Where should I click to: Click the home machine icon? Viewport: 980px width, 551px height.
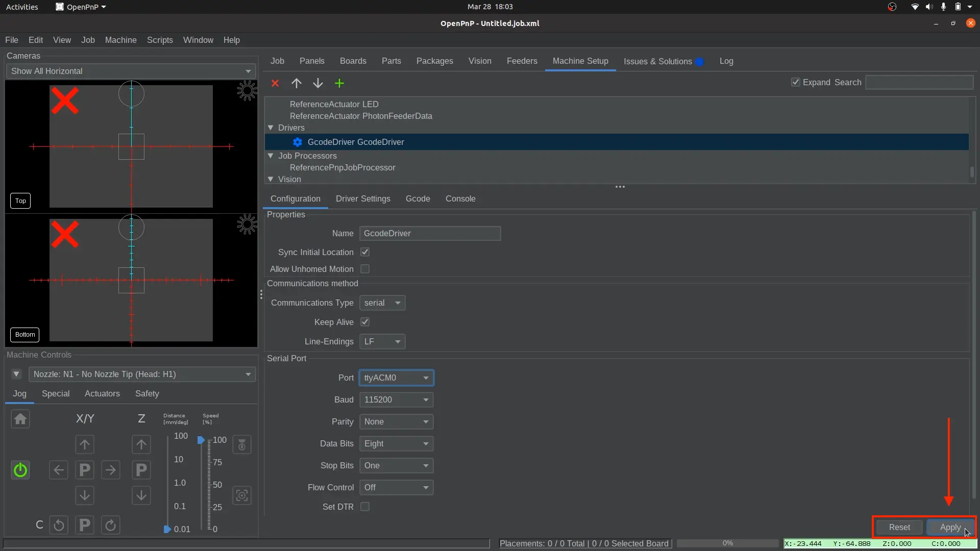(20, 419)
